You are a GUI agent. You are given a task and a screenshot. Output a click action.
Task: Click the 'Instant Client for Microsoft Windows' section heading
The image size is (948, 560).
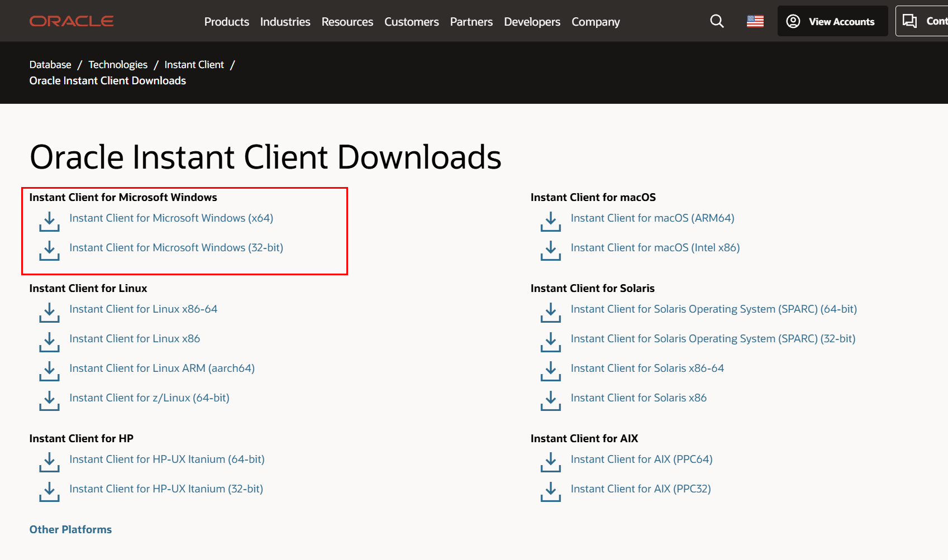tap(123, 198)
